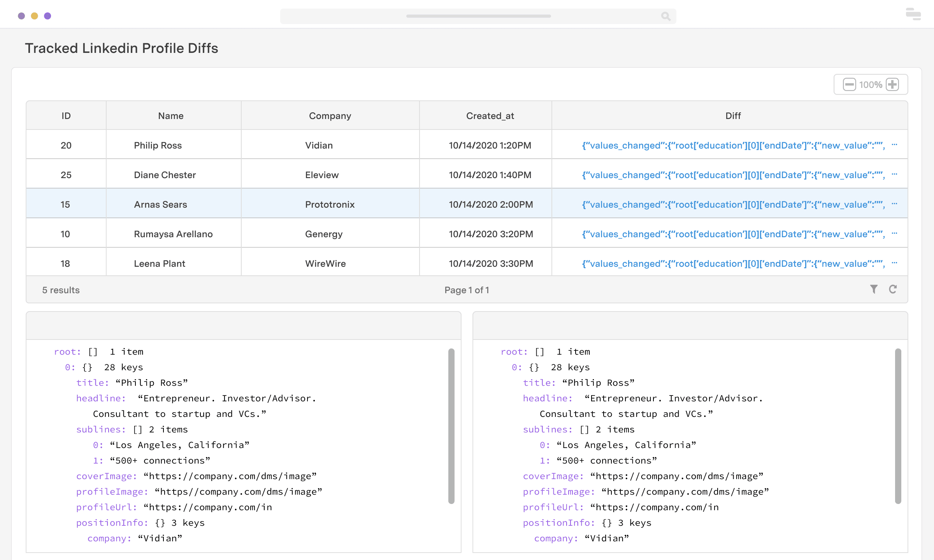Open the top-right stacked menu icon

[913, 14]
